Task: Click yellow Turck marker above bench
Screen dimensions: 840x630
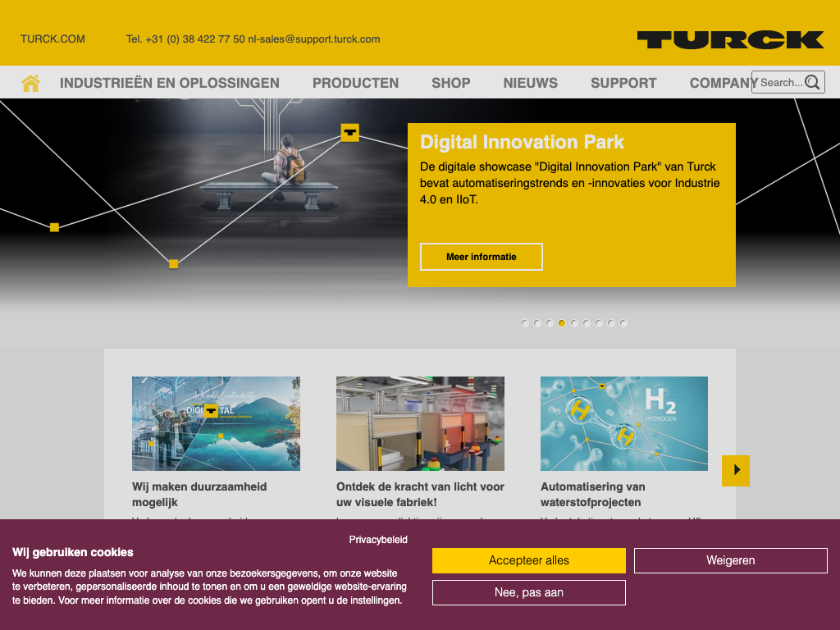Action: (350, 132)
